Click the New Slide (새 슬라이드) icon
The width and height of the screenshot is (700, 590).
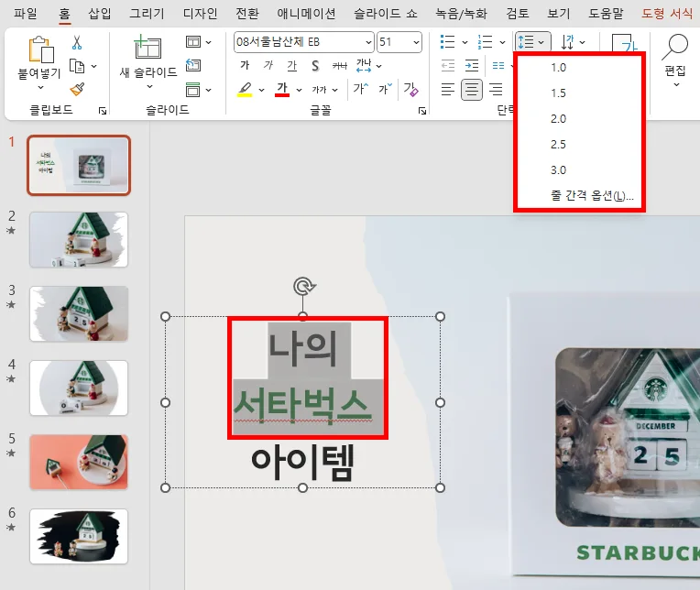coord(148,48)
